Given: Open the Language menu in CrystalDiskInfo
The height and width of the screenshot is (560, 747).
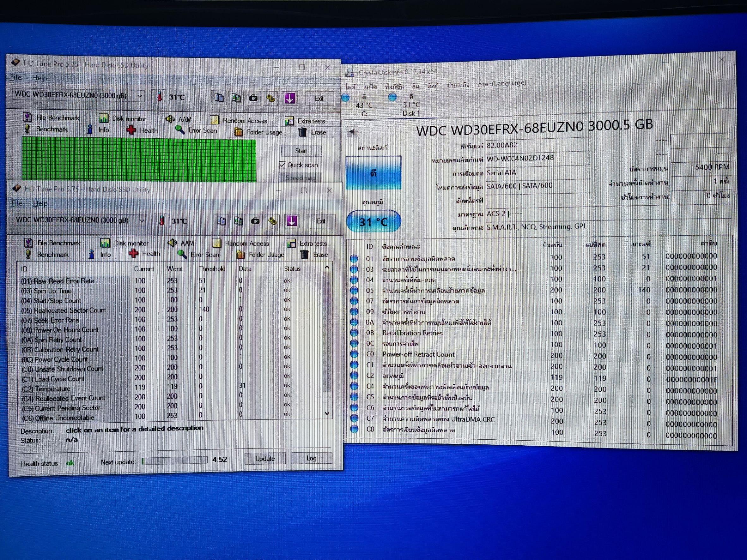Looking at the screenshot, I should [502, 83].
